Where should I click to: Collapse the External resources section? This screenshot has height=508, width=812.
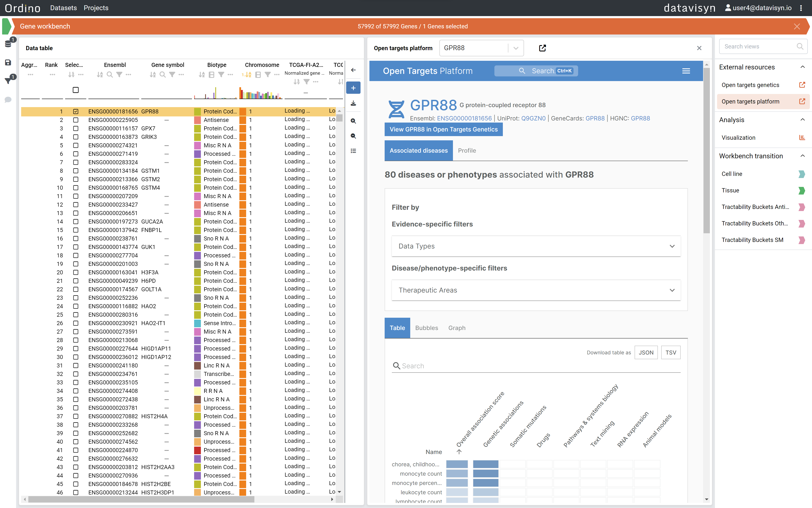coord(803,67)
